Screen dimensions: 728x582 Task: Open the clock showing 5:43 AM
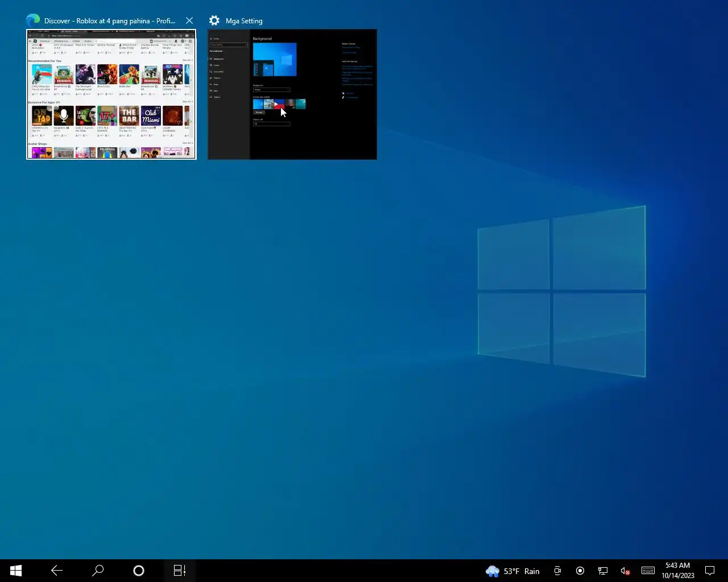click(x=678, y=571)
